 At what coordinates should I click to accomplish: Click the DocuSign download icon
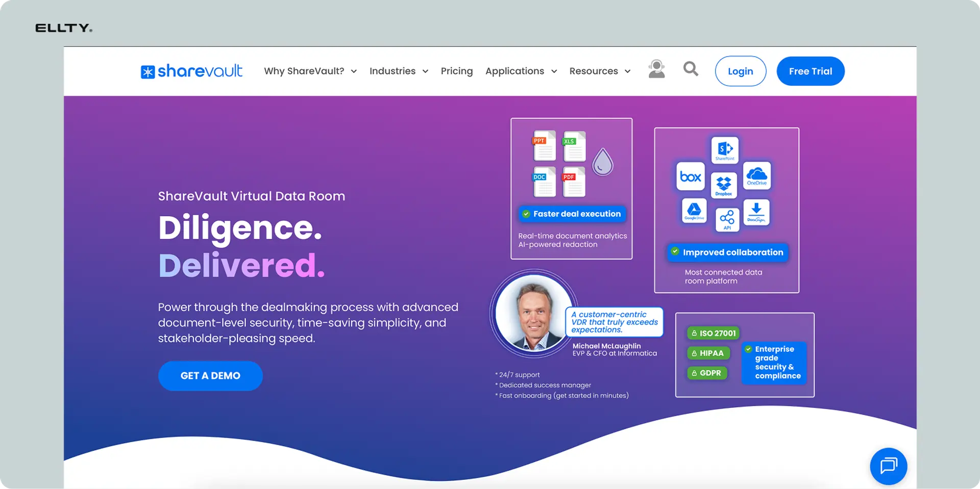pos(756,212)
